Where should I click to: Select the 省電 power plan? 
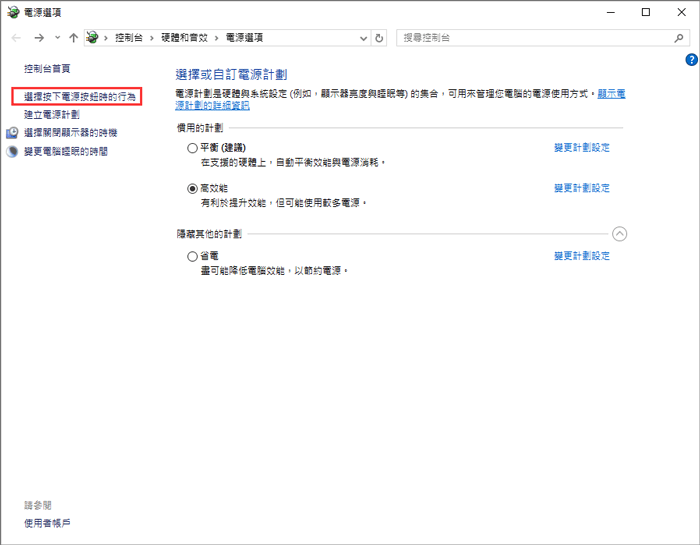(193, 257)
